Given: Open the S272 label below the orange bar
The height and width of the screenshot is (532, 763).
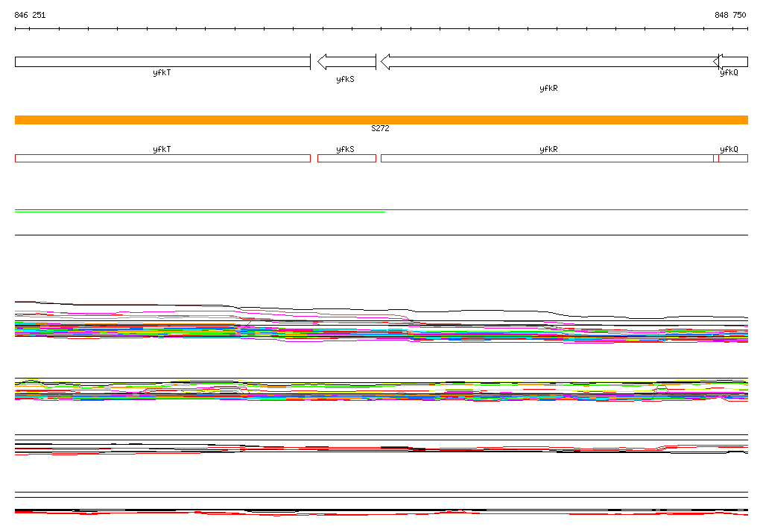Looking at the screenshot, I should click(x=380, y=129).
